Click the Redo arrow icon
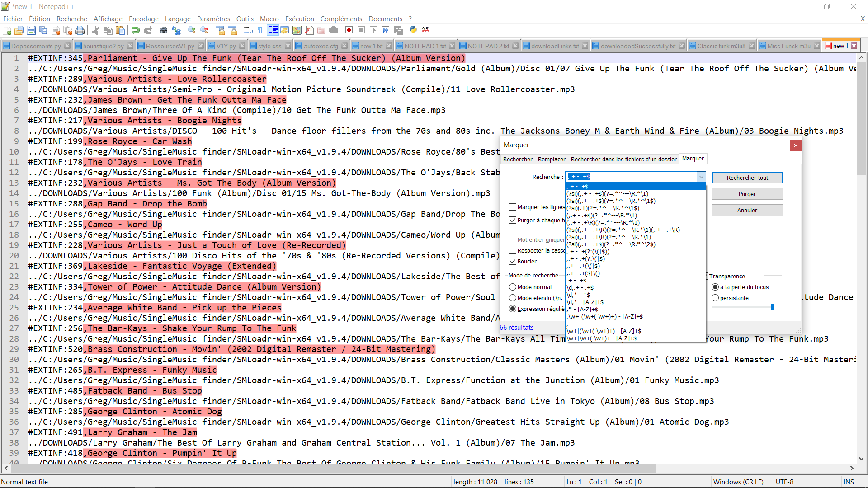Screen dimensions: 868x488 [x=148, y=30]
